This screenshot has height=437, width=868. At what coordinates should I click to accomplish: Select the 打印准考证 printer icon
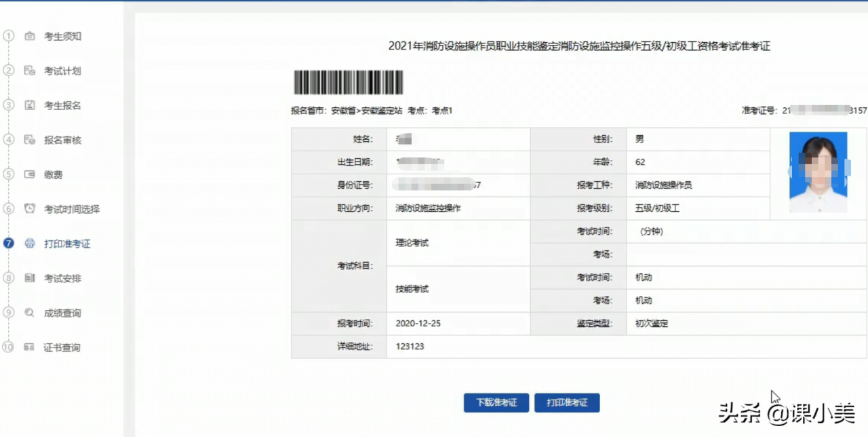29,244
